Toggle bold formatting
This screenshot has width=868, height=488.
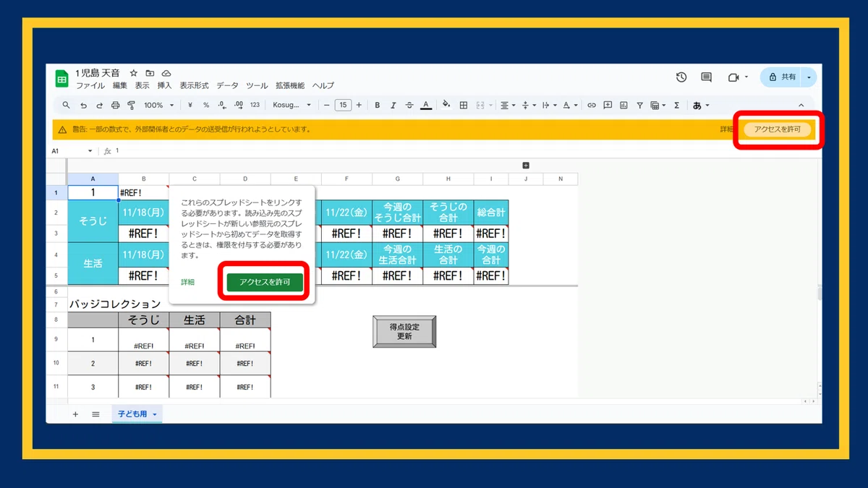tap(377, 106)
